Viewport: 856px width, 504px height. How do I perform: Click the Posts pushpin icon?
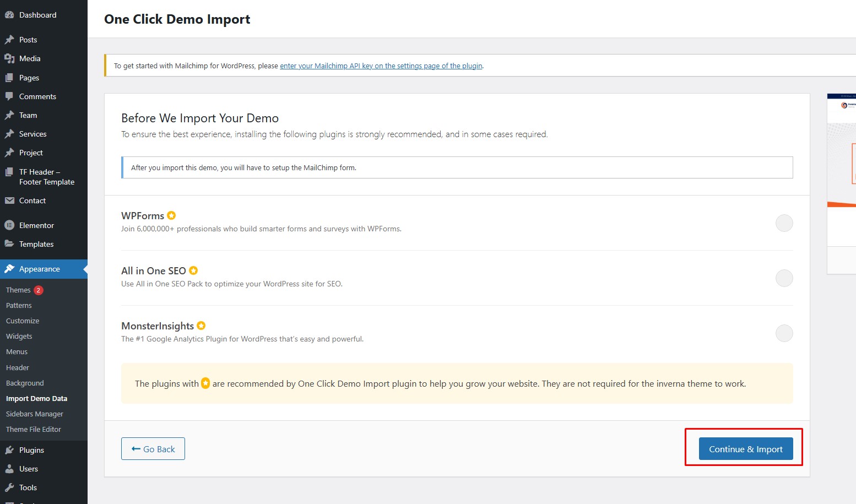pos(9,40)
